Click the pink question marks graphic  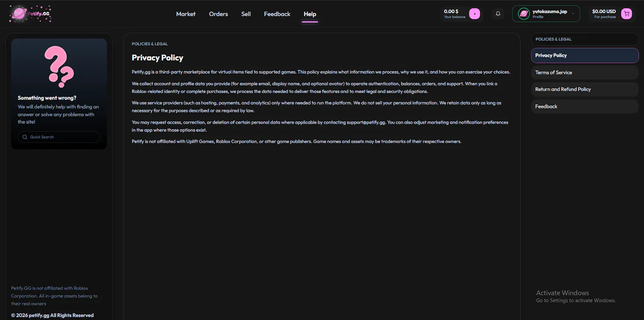point(59,66)
